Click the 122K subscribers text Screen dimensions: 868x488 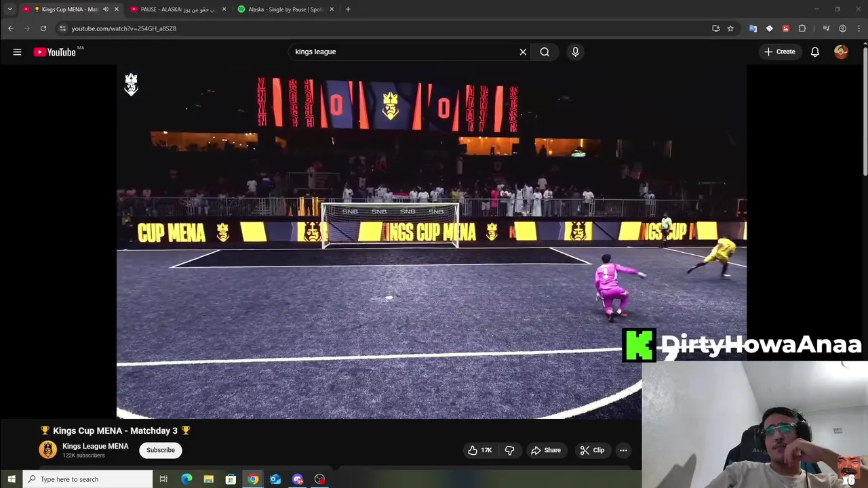click(83, 455)
